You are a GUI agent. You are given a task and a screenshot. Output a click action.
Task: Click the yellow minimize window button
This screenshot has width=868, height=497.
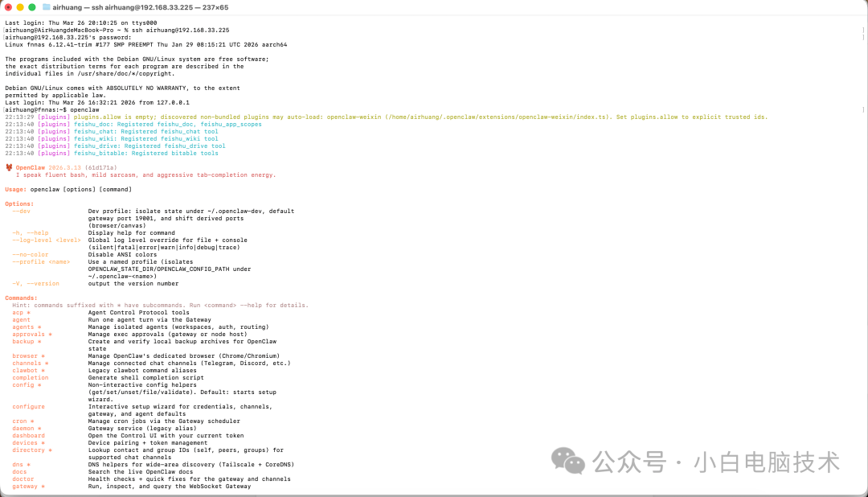tap(20, 7)
